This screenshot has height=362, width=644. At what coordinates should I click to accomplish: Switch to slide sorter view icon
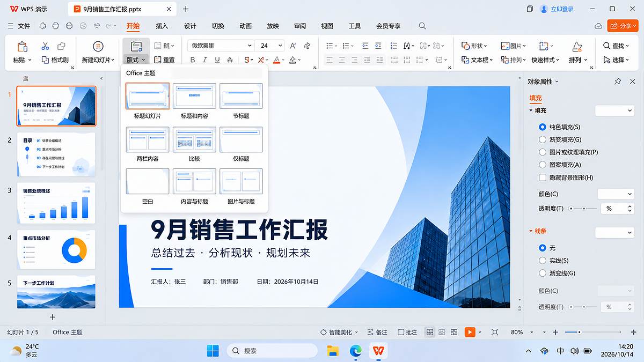coord(442,333)
